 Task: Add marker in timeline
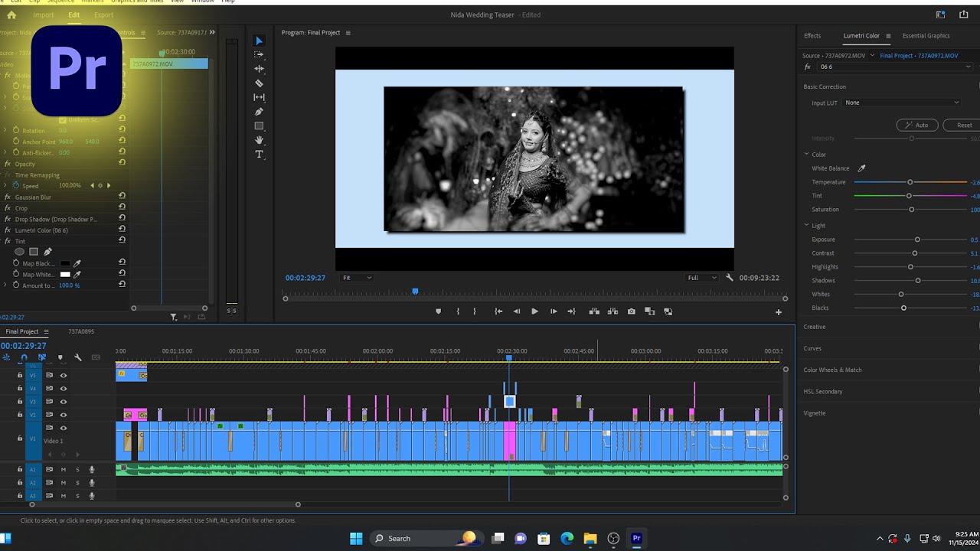point(60,357)
